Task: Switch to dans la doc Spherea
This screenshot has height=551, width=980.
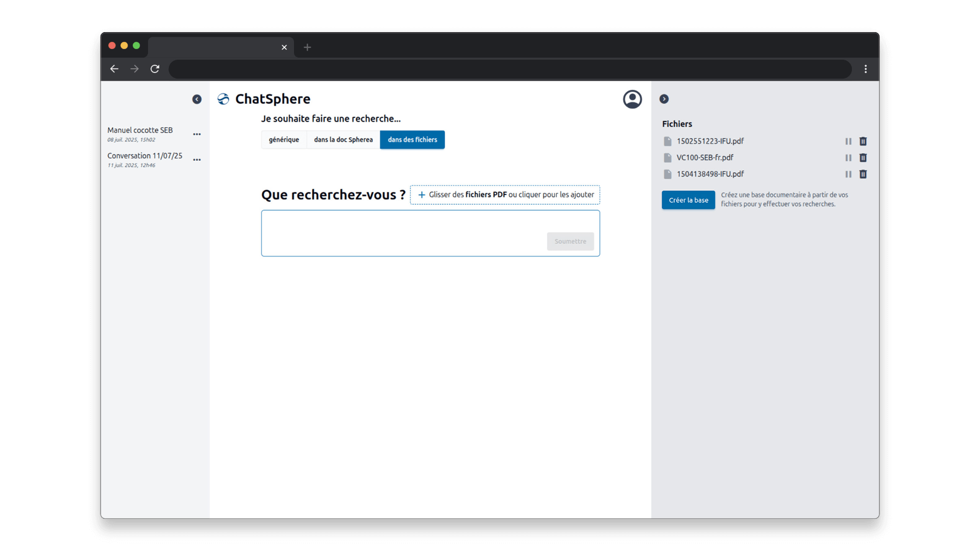Action: [x=343, y=140]
